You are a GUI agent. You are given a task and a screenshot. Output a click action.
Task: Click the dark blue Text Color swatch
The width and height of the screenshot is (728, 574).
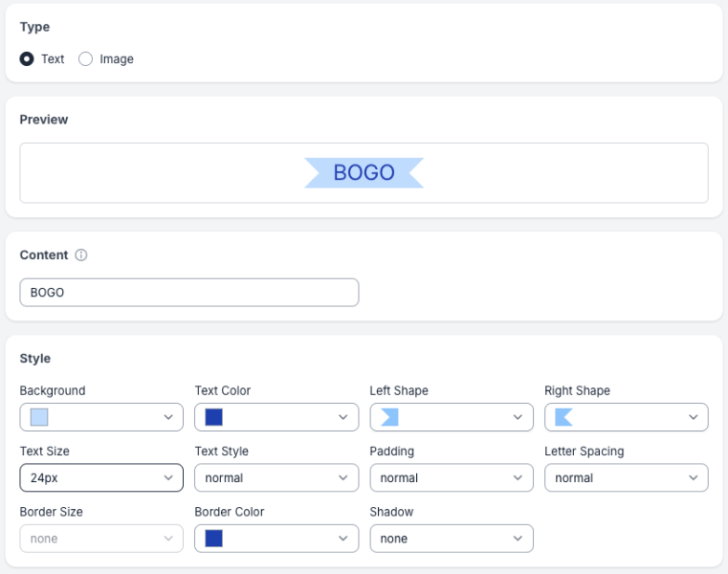pos(213,417)
